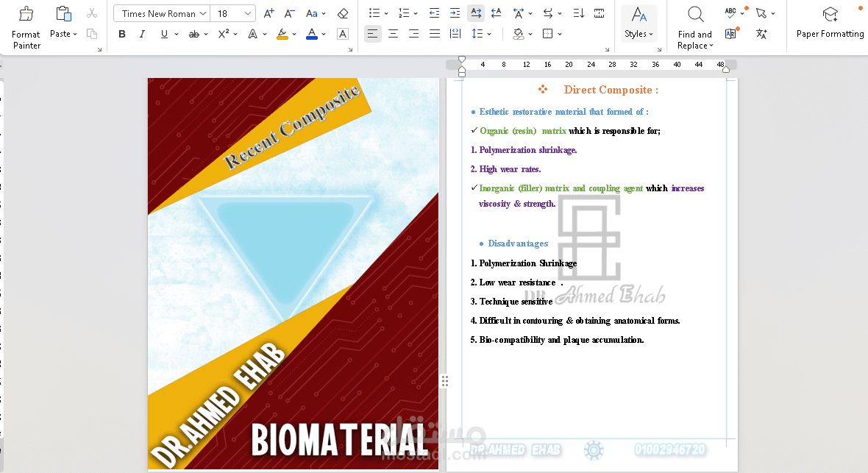This screenshot has width=868, height=473.
Task: Click the Borders grid icon
Action: [x=547, y=34]
